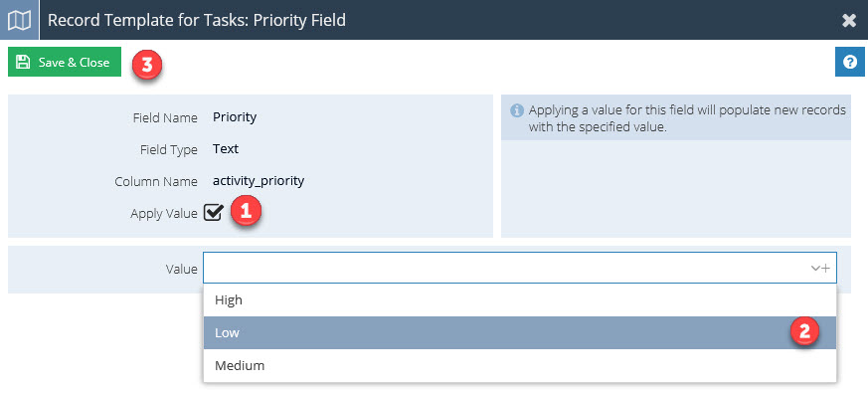868x393 pixels.
Task: Select Low in the dropdown list
Action: click(x=520, y=332)
